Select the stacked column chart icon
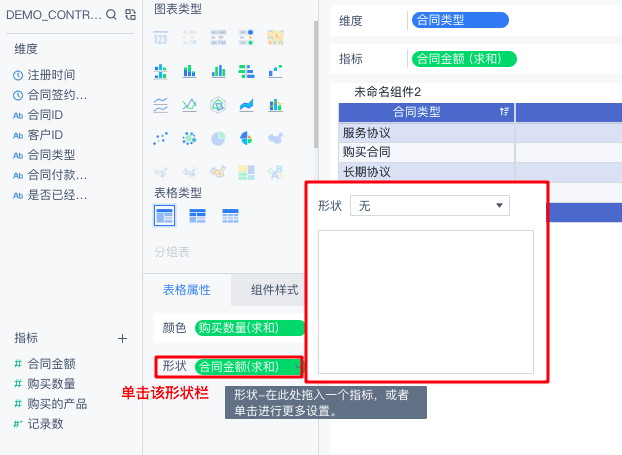The height and width of the screenshot is (455, 622). pyautogui.click(x=189, y=72)
